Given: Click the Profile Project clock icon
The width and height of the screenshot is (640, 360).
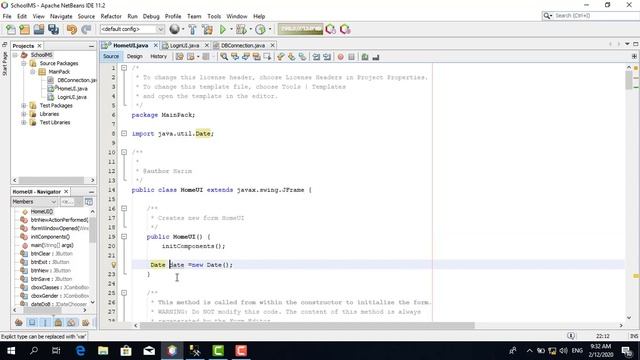Looking at the screenshot, I should click(260, 29).
